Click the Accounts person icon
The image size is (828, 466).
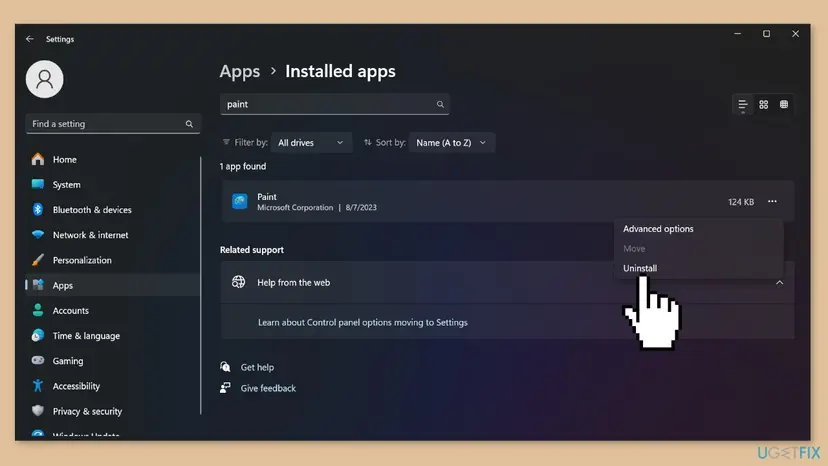(37, 310)
